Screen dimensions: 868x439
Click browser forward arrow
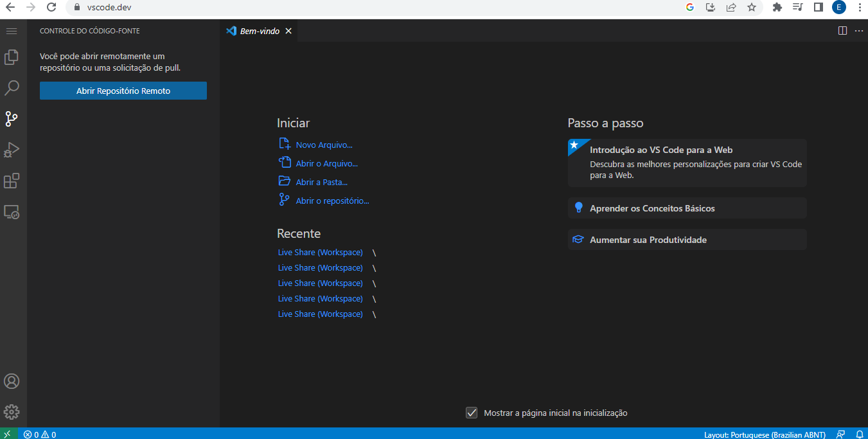31,8
